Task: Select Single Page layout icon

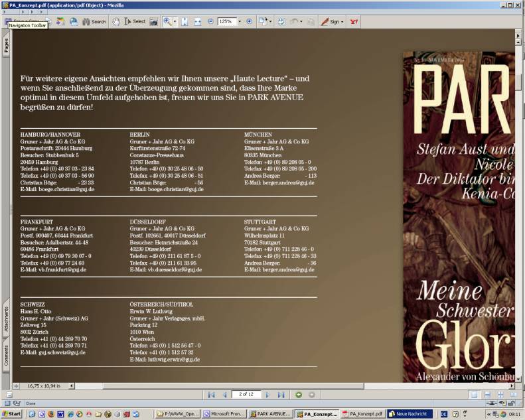Action: [475, 395]
